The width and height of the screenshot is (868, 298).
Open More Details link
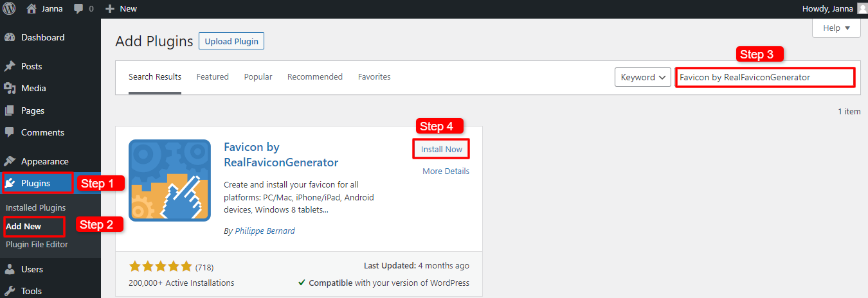[446, 171]
